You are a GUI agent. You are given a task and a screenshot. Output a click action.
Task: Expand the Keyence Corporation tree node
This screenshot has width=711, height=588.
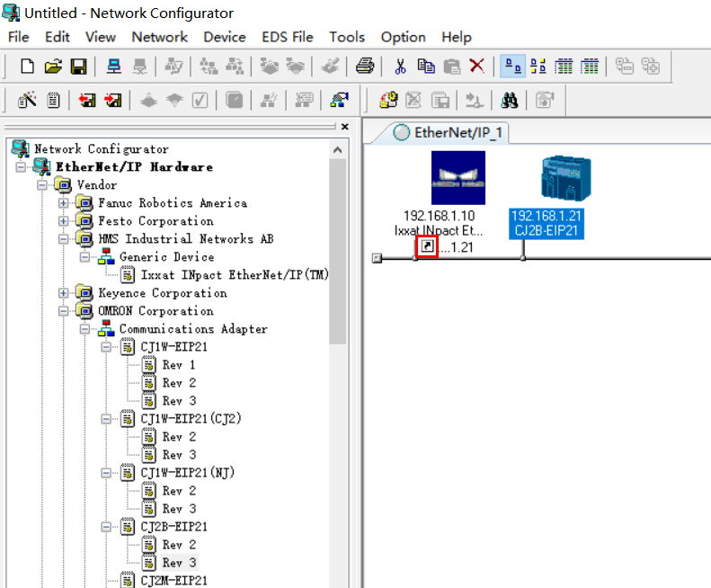coord(64,293)
